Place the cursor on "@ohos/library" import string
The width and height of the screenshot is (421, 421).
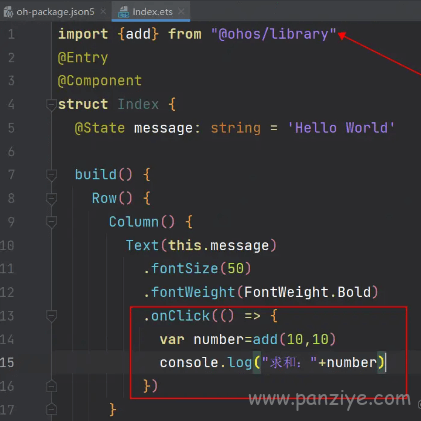274,34
